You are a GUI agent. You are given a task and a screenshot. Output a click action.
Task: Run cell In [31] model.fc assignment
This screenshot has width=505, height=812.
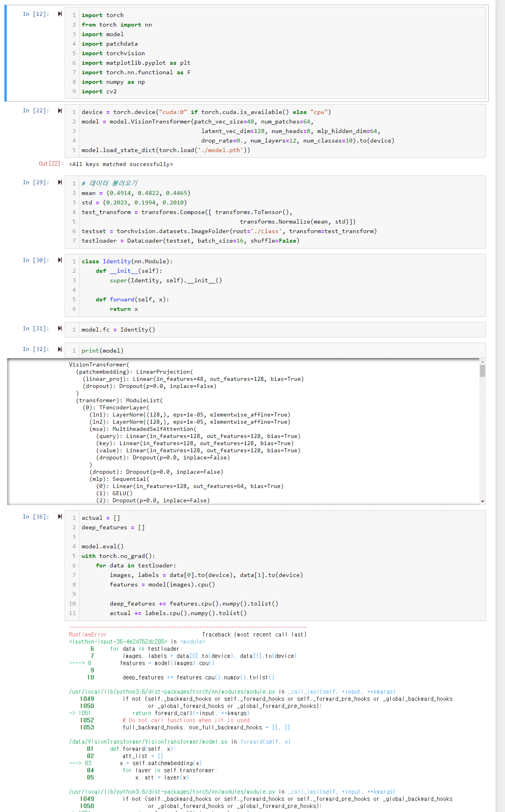point(60,328)
